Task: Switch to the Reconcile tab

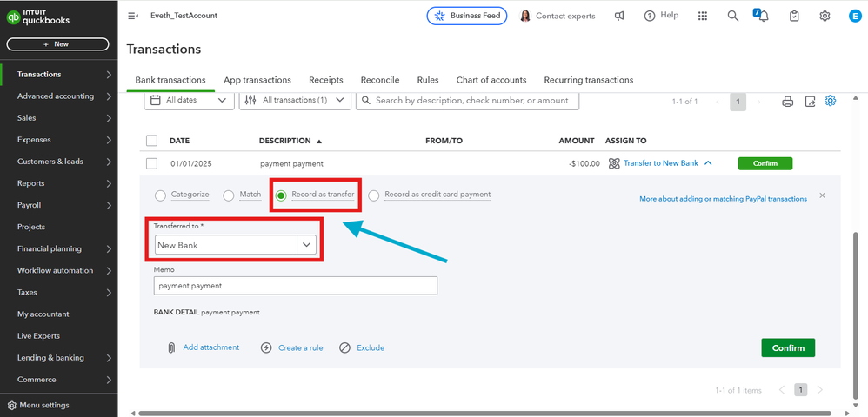Action: tap(380, 80)
